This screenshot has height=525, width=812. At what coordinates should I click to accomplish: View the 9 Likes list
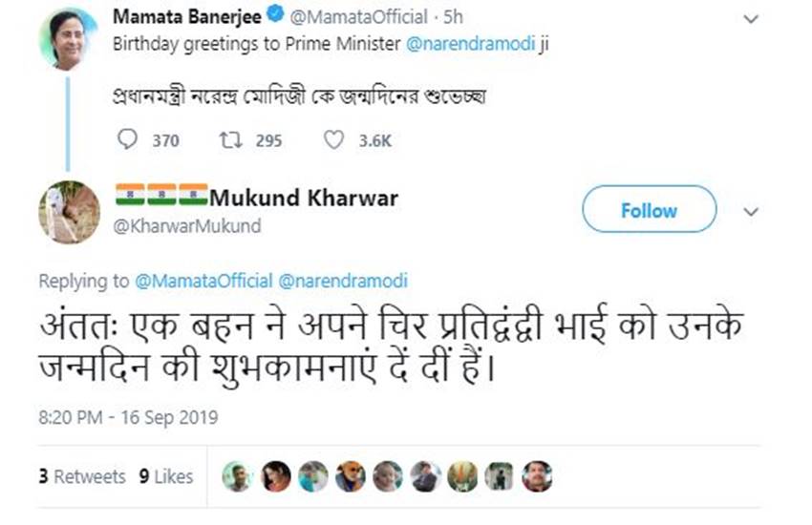pos(166,475)
